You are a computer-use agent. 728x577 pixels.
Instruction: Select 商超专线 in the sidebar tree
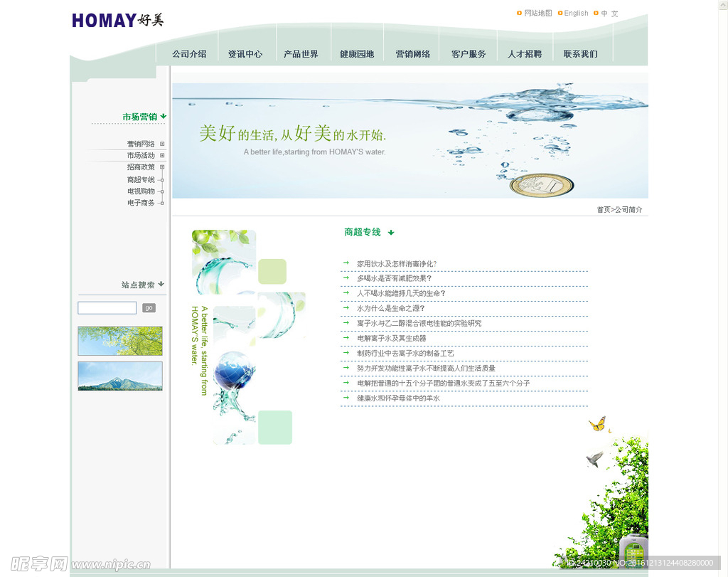[x=141, y=179]
